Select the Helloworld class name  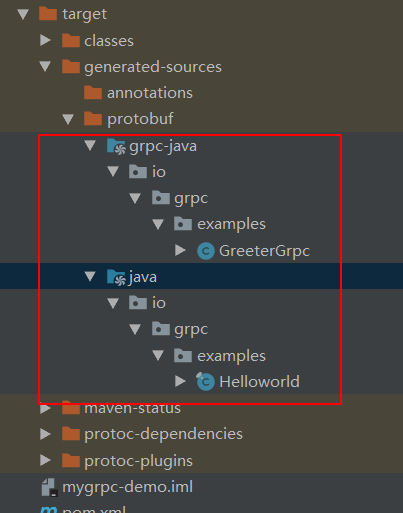coord(259,382)
